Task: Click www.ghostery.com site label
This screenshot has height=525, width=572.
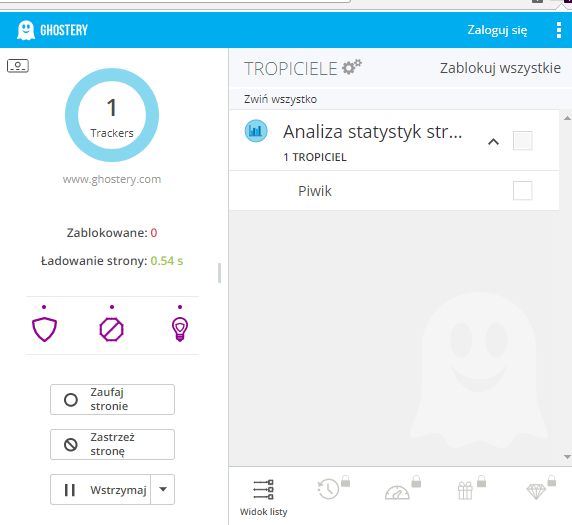Action: tap(112, 179)
